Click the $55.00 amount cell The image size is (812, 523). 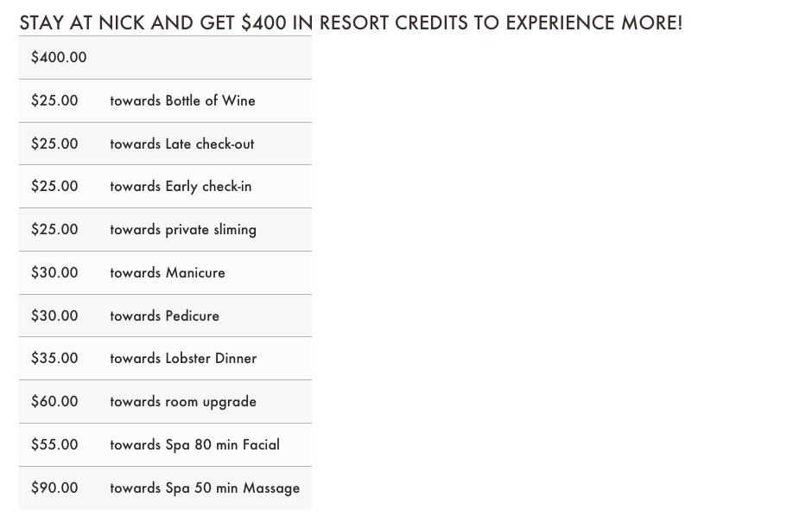[54, 444]
